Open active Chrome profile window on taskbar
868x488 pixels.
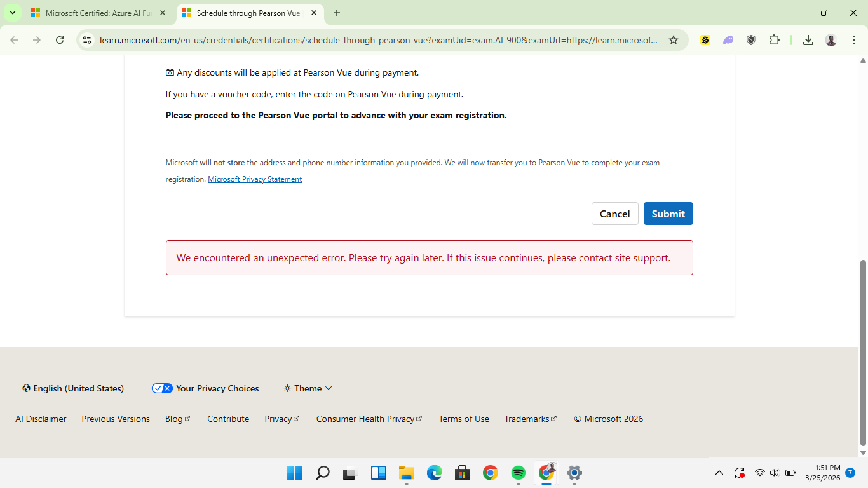tap(546, 473)
